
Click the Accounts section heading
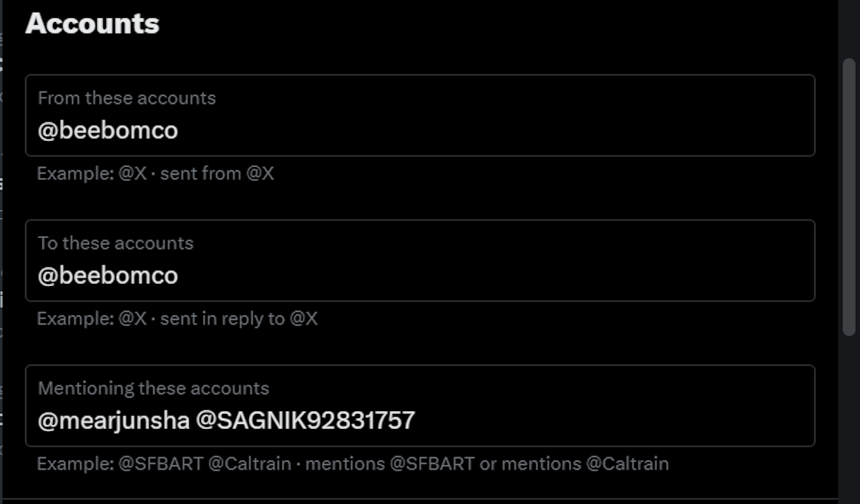point(91,23)
